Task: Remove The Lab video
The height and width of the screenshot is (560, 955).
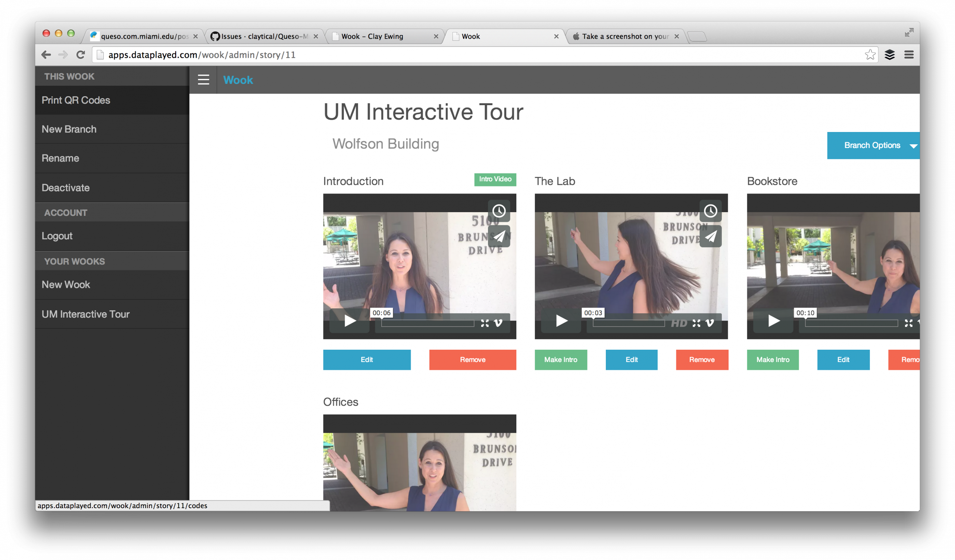Action: click(702, 359)
